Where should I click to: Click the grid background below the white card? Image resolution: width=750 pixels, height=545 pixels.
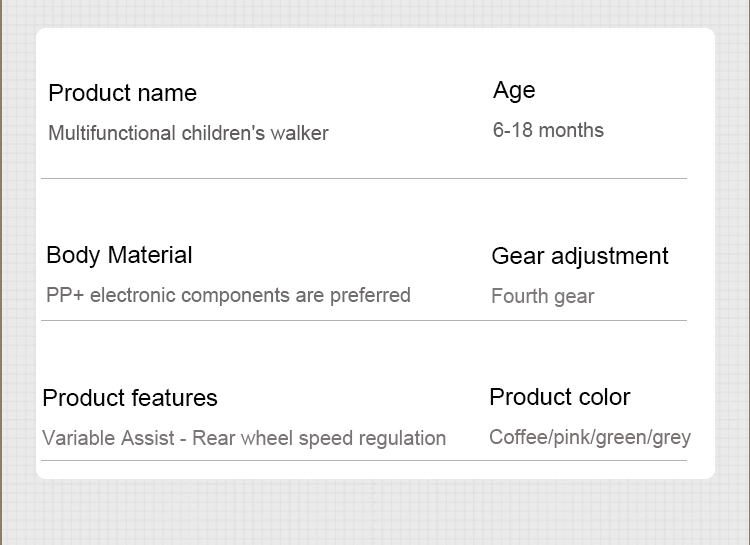tap(375, 512)
